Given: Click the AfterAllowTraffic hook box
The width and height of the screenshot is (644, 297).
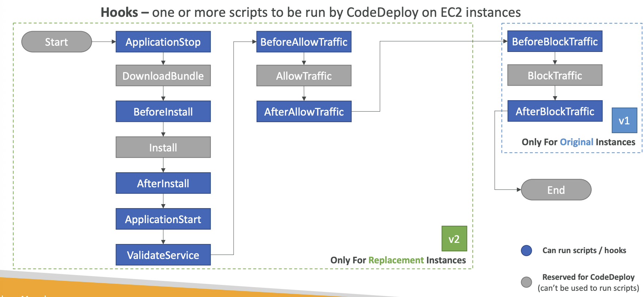Looking at the screenshot, I should pyautogui.click(x=304, y=112).
